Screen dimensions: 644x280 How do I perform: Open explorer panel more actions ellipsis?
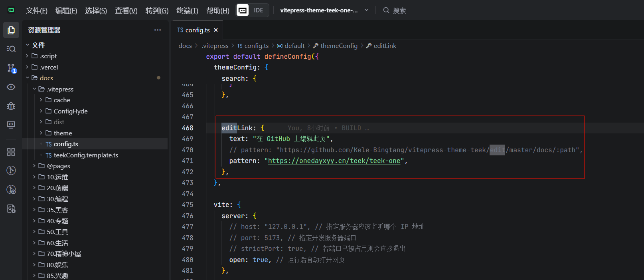(x=158, y=30)
